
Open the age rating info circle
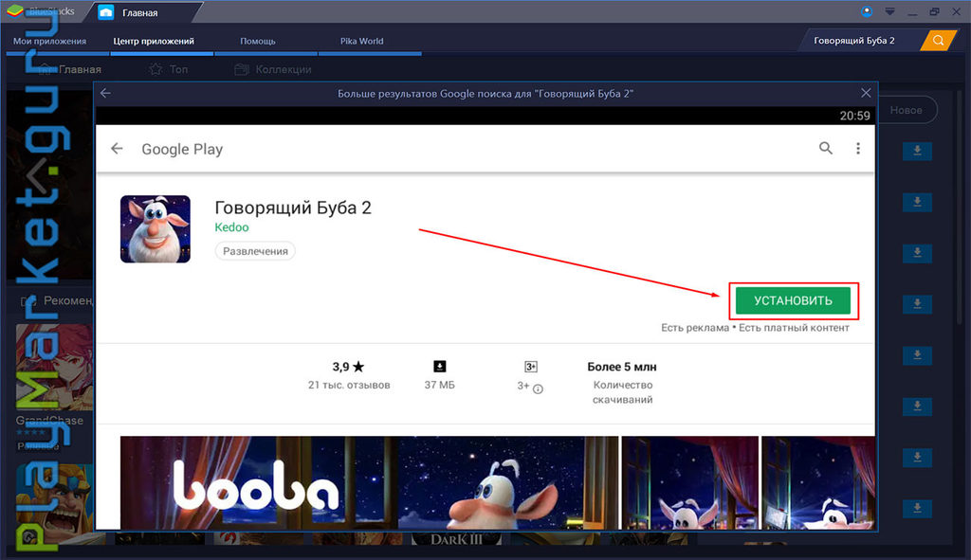pos(539,388)
